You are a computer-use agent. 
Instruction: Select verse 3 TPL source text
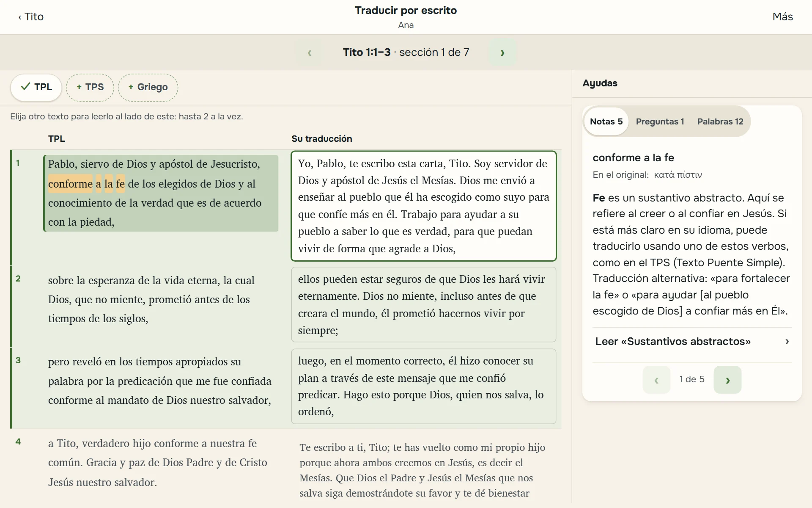(160, 381)
